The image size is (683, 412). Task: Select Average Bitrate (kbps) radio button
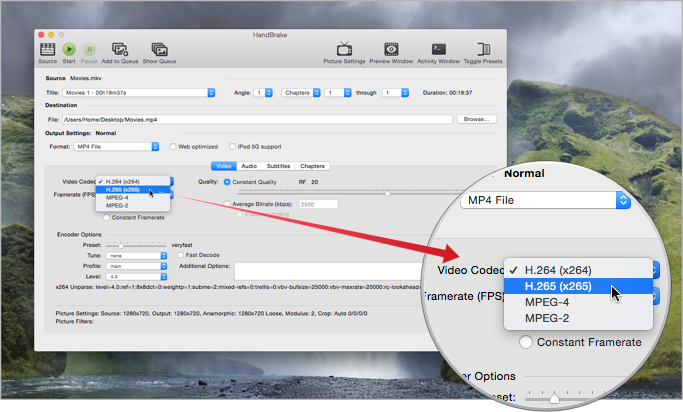[227, 203]
